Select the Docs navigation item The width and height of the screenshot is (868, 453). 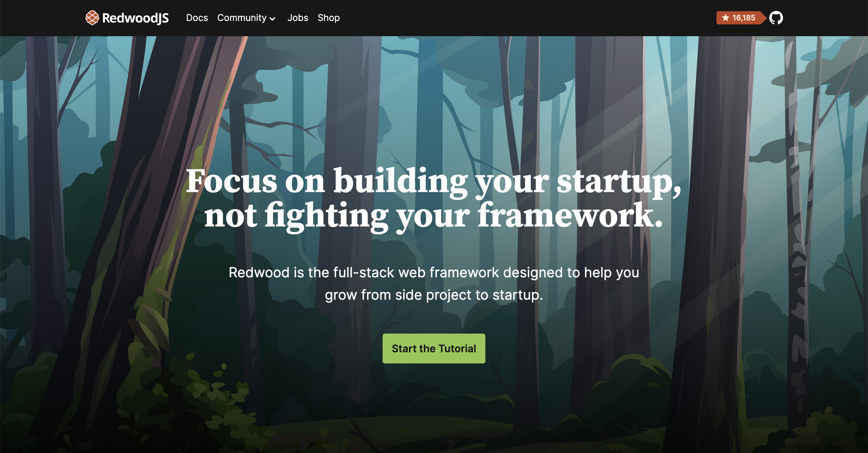click(197, 17)
